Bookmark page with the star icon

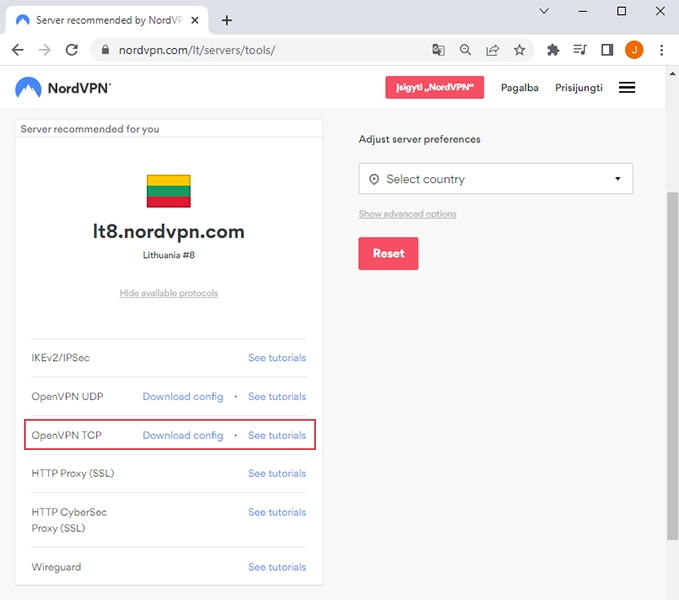coord(519,50)
